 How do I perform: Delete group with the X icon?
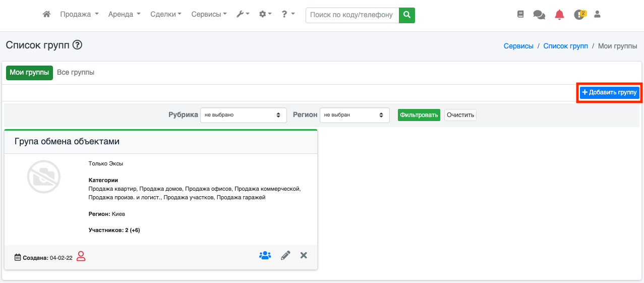(x=304, y=255)
